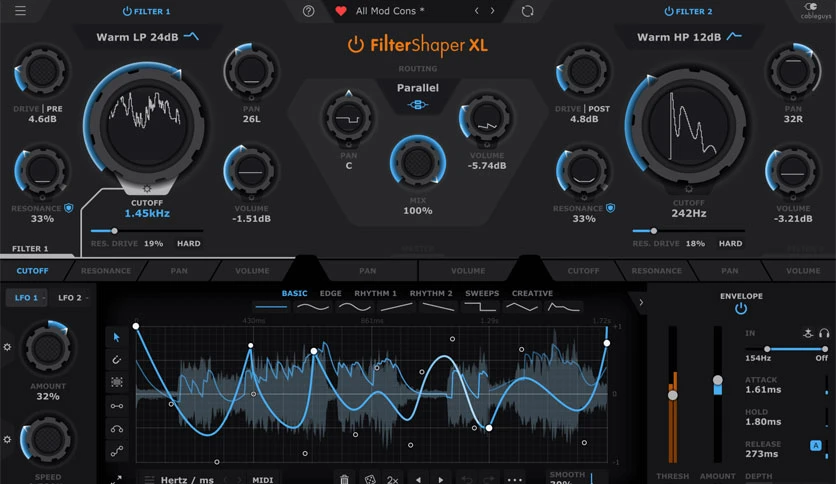Image resolution: width=836 pixels, height=484 pixels.
Task: Go to next preset arrow
Action: 492,11
